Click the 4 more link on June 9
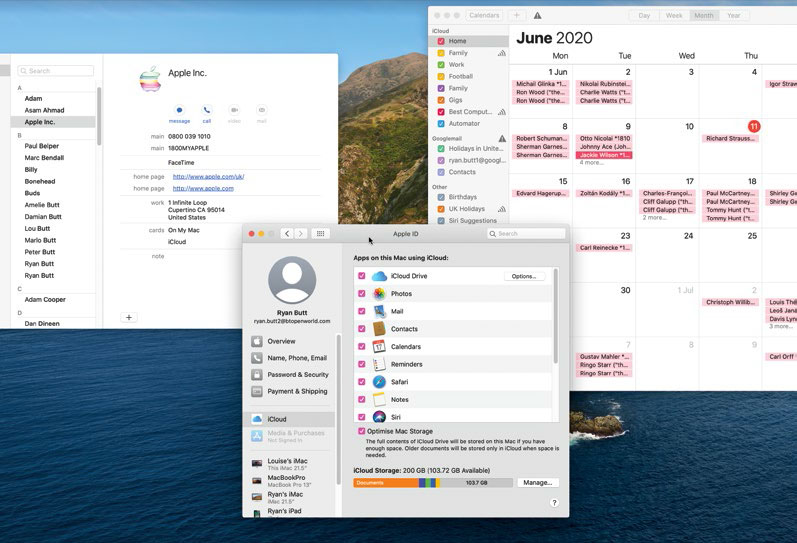Viewport: 797px width, 543px height. point(592,163)
